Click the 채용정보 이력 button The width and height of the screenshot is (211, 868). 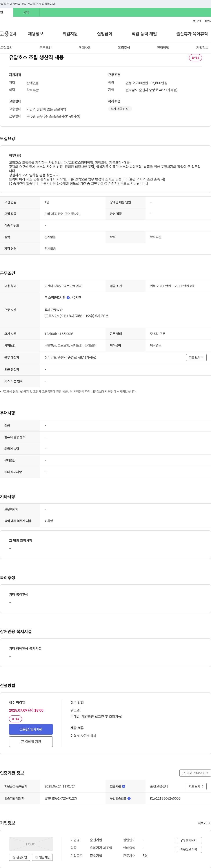pyautogui.click(x=189, y=849)
